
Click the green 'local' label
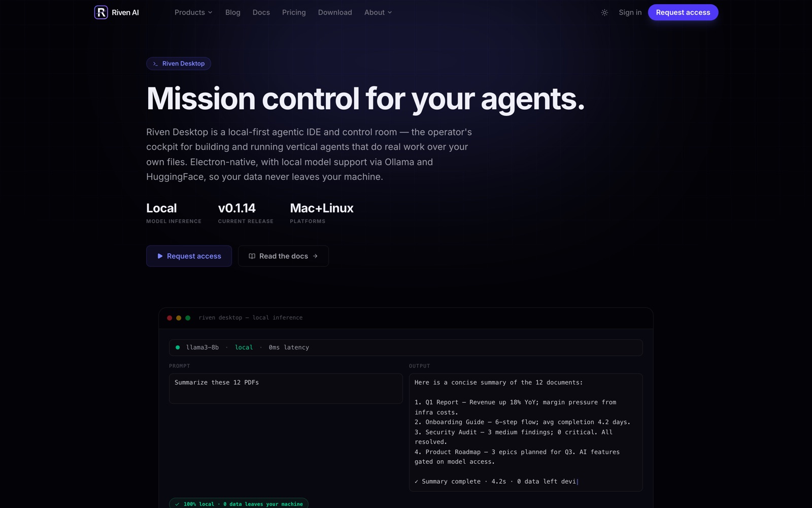[x=244, y=347]
